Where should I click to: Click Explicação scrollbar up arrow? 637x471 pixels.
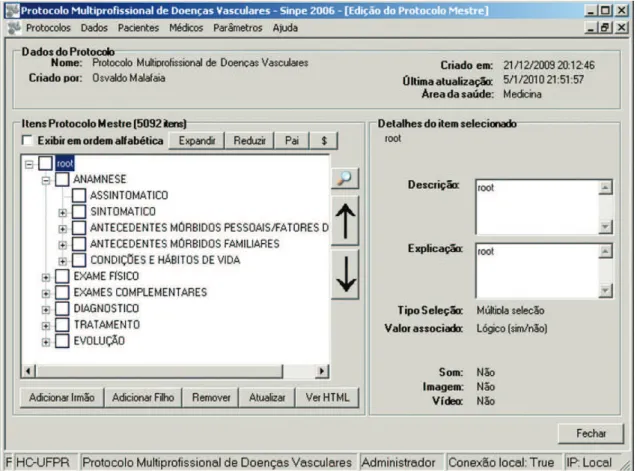[x=605, y=251]
